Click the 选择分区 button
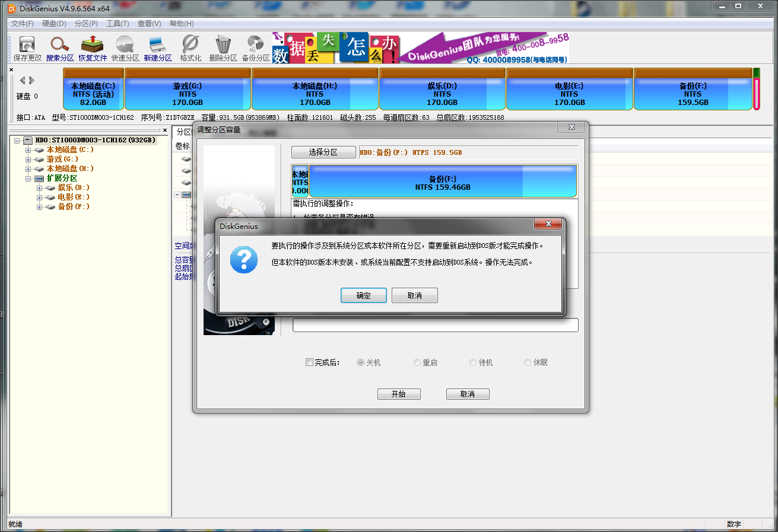This screenshot has height=532, width=778. click(x=323, y=152)
